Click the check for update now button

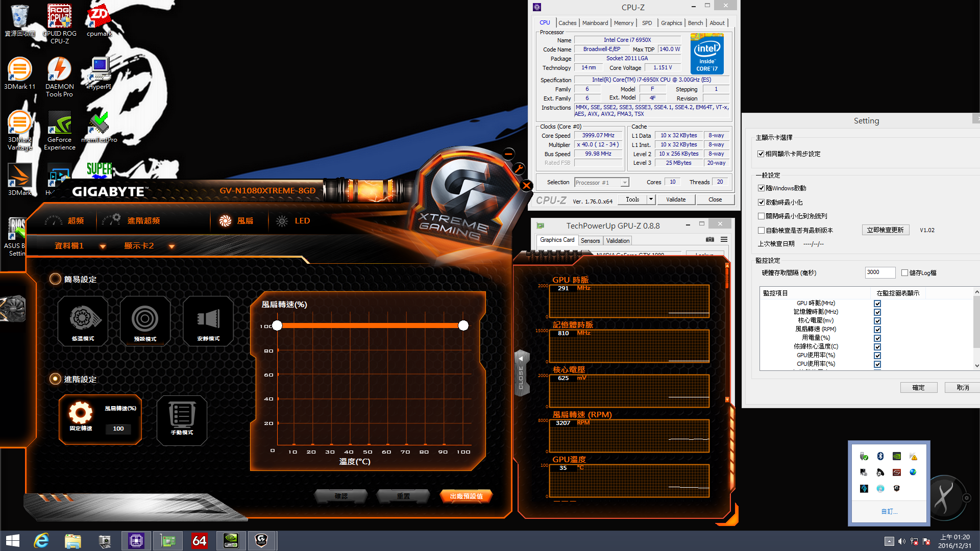click(x=886, y=230)
